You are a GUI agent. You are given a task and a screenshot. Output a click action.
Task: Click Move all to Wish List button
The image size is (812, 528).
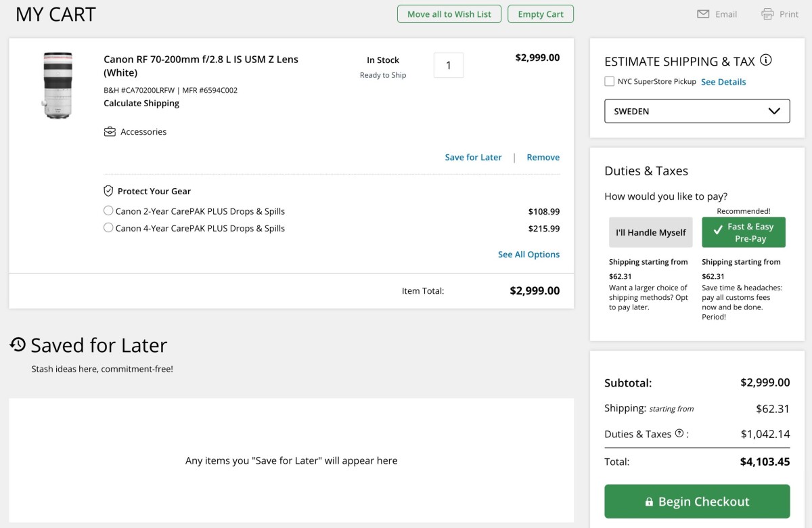(x=449, y=14)
